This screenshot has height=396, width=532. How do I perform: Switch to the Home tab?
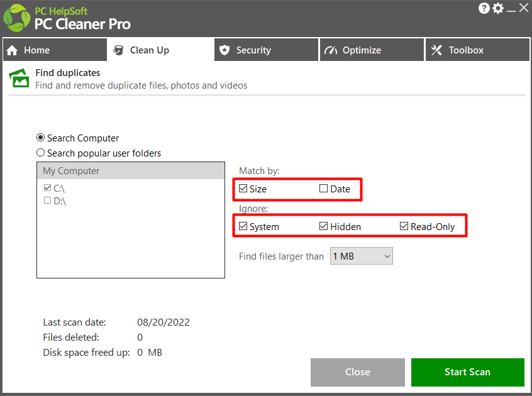[x=55, y=50]
